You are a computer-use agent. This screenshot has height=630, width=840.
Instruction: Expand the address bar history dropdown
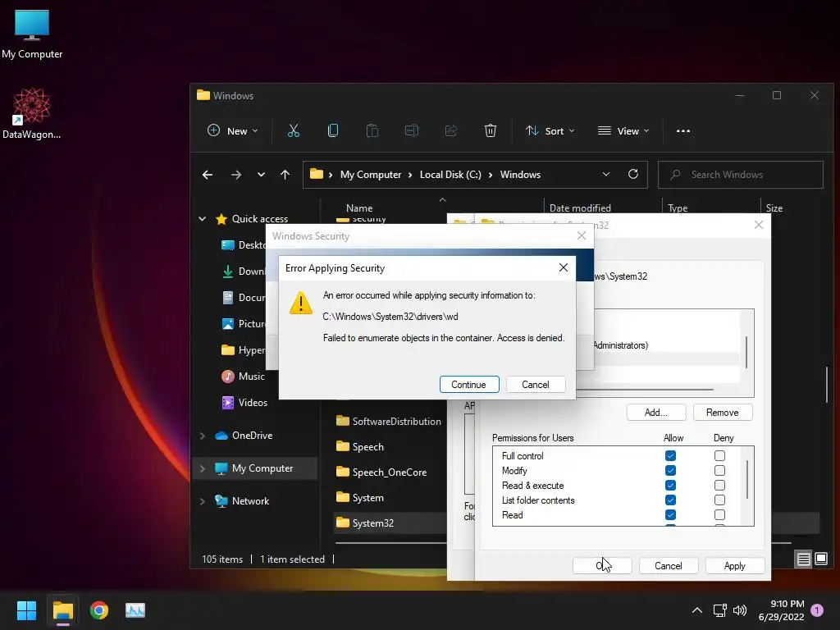point(606,174)
